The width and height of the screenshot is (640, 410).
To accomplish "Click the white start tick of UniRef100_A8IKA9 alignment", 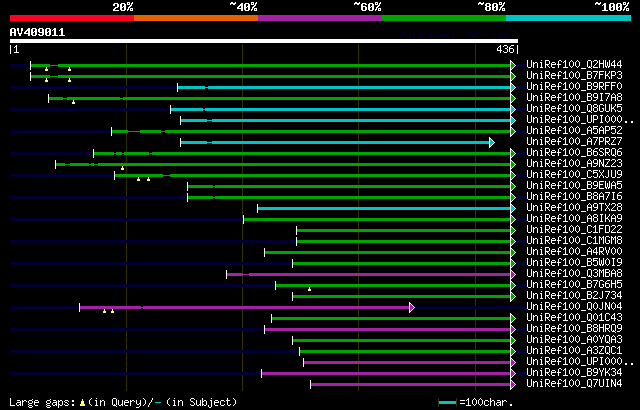I will pyautogui.click(x=244, y=219).
